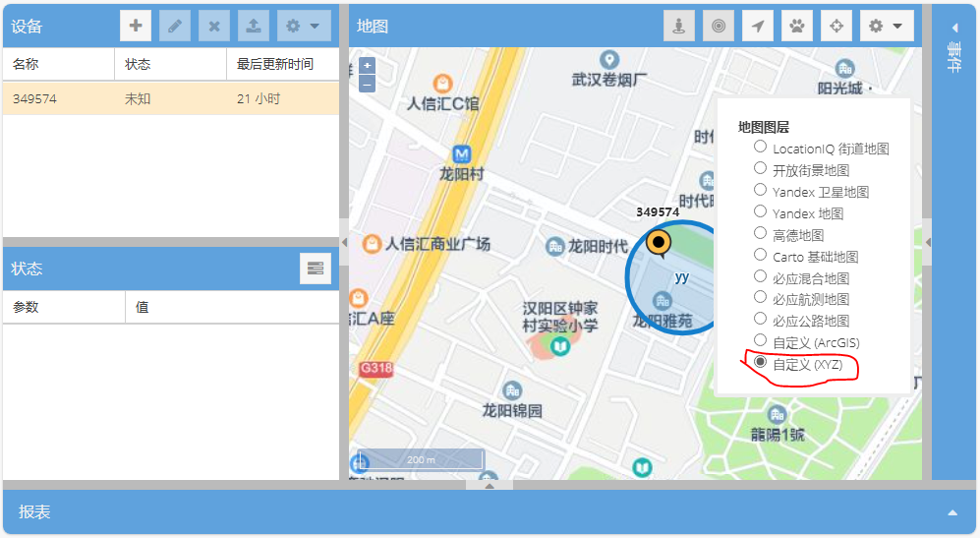
Task: Choose Carto 基础地图 layer
Action: 760,254
